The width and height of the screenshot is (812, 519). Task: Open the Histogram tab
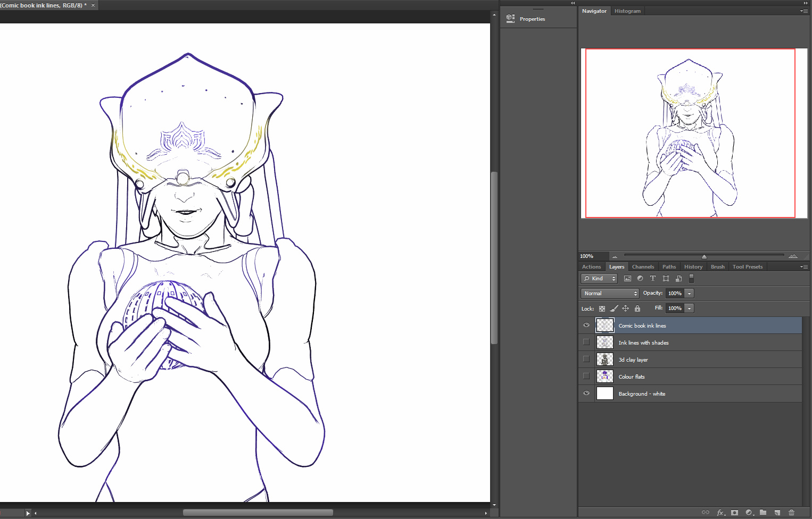click(627, 11)
